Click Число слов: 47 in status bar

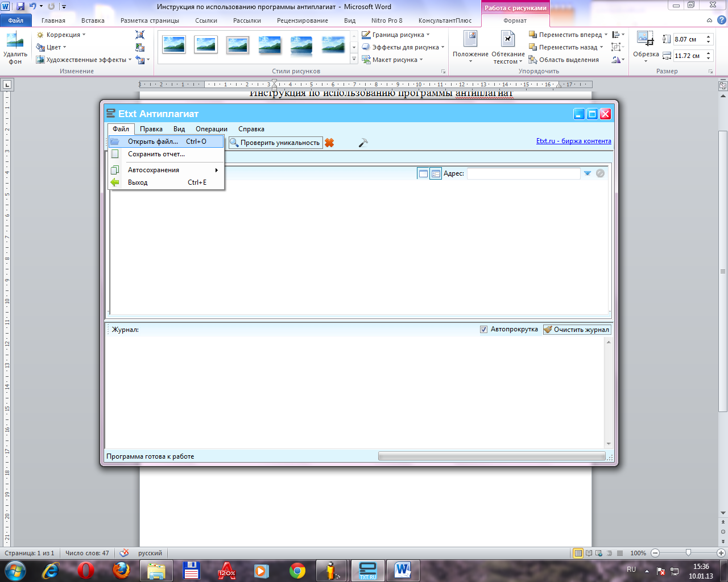pos(87,553)
